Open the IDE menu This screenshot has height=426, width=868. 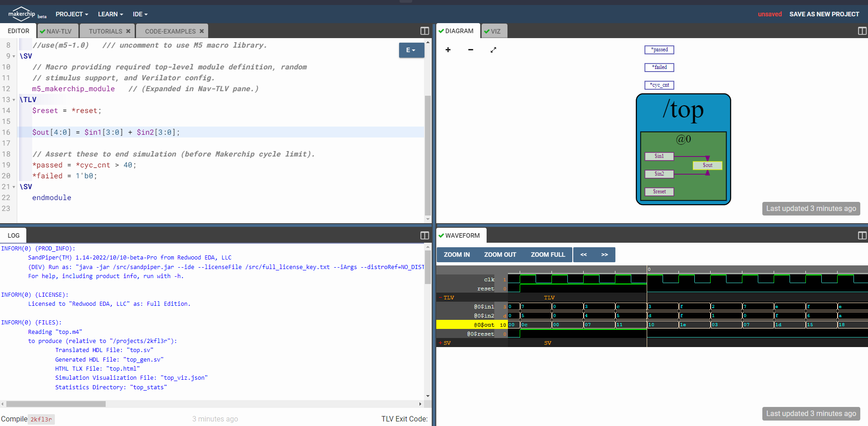pos(140,14)
